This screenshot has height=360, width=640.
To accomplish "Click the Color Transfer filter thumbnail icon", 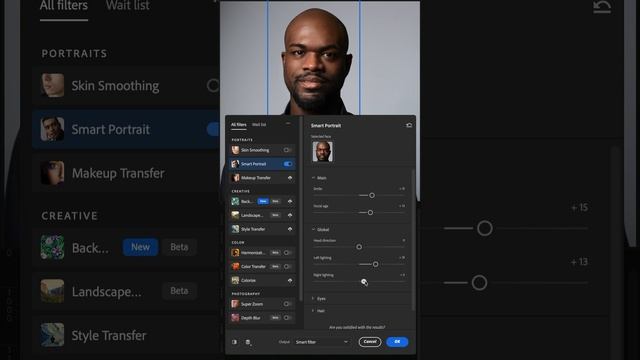I will point(236,267).
